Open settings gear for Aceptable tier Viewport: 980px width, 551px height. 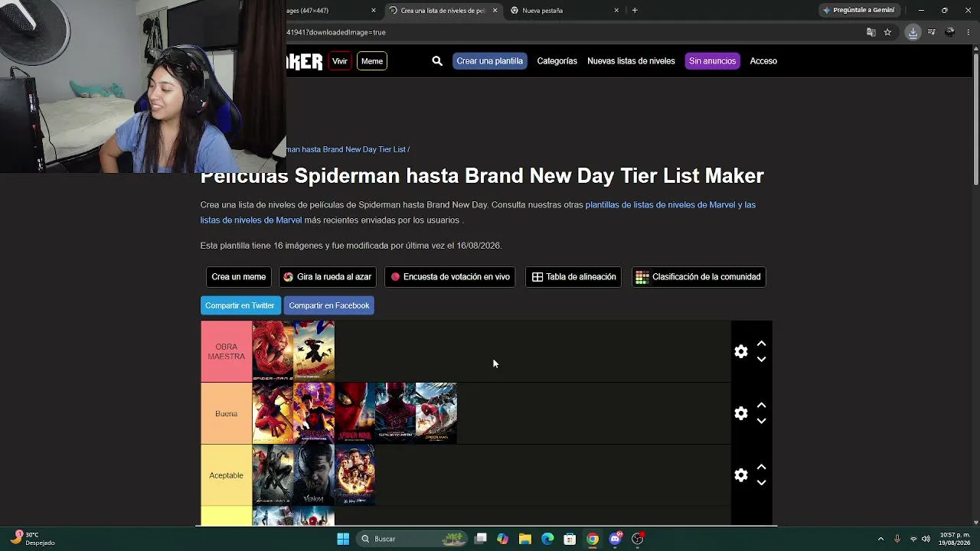pos(740,475)
